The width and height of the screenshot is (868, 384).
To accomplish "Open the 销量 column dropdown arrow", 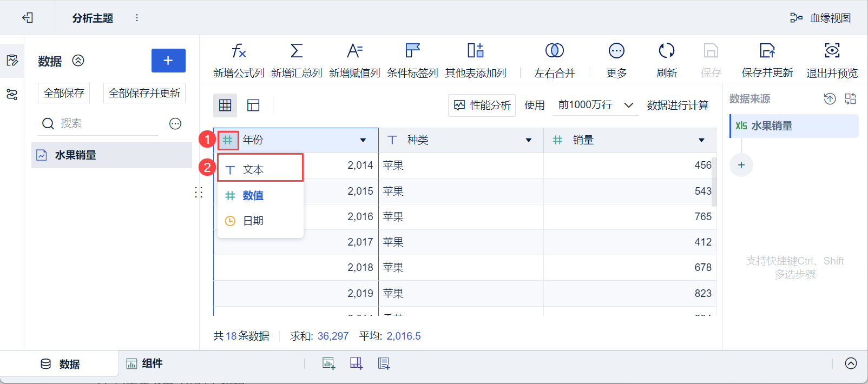I will [701, 141].
